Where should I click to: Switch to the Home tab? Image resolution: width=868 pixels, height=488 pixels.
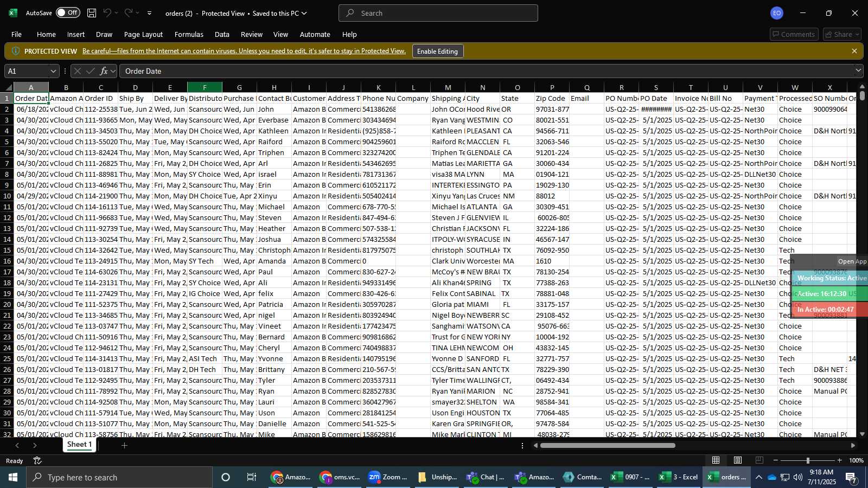pyautogui.click(x=46, y=34)
